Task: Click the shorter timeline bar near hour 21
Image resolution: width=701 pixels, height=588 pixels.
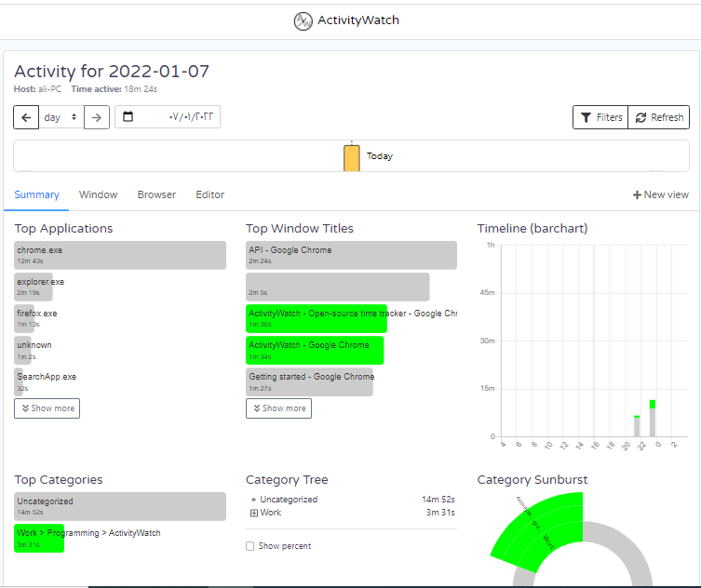Action: click(x=637, y=426)
